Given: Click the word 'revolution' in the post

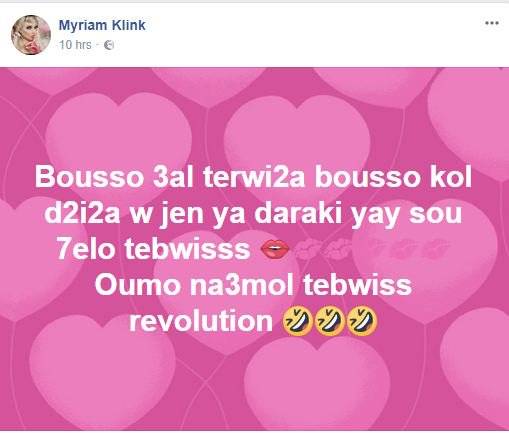Looking at the screenshot, I should 201,321.
